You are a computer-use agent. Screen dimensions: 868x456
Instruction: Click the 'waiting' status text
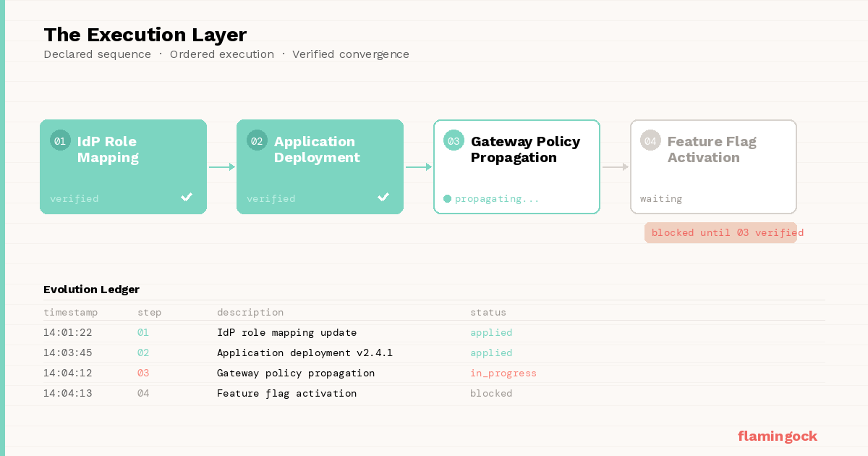tap(661, 198)
